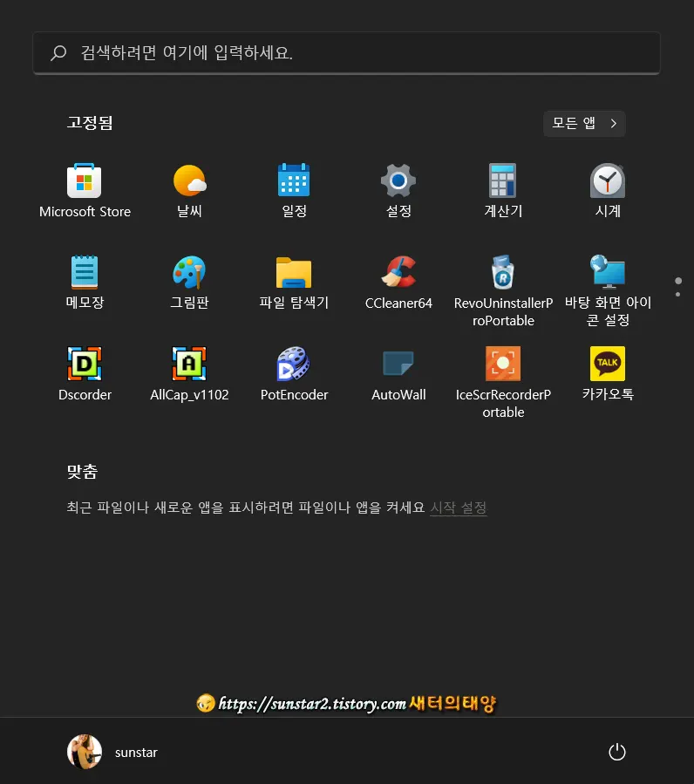Viewport: 694px width, 784px height.
Task: Open 파일 탐색기 file explorer
Action: [x=294, y=282]
